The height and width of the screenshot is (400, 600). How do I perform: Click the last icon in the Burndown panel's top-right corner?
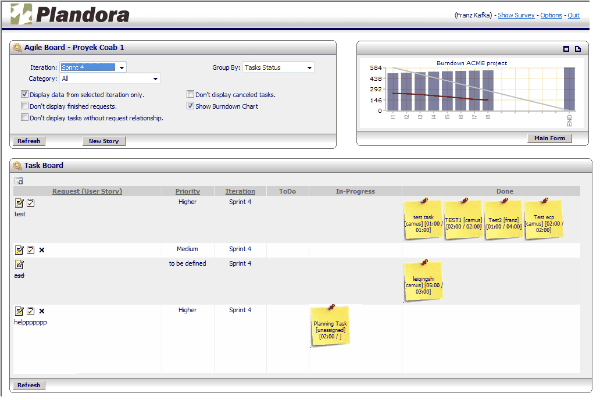(x=576, y=49)
